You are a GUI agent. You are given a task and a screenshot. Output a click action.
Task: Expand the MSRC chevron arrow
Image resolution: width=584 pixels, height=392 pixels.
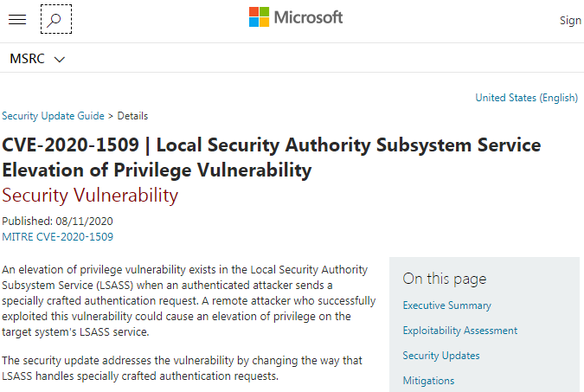[x=60, y=59]
